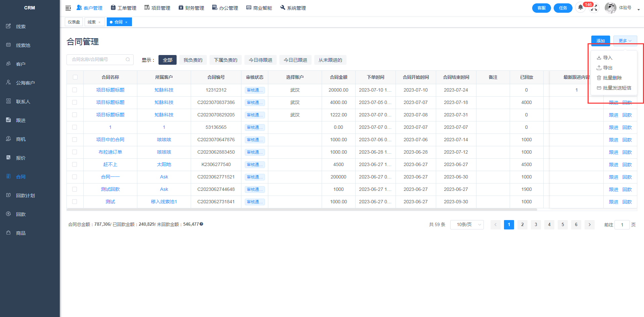Click the 添加 button to add contract
Image resolution: width=644 pixels, height=317 pixels.
pos(600,41)
